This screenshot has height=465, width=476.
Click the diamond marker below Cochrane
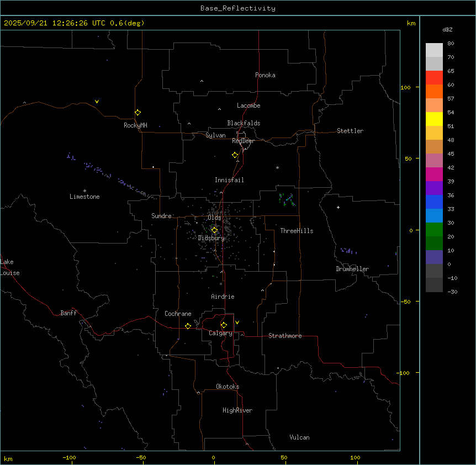[188, 326]
